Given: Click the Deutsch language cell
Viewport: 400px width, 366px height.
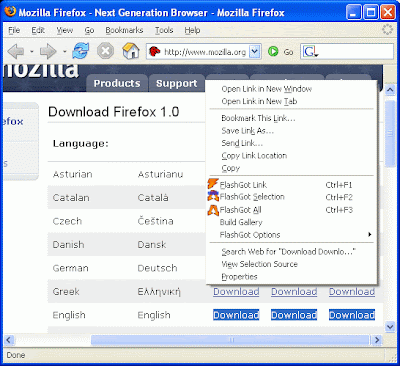Looking at the screenshot, I should coord(157,268).
